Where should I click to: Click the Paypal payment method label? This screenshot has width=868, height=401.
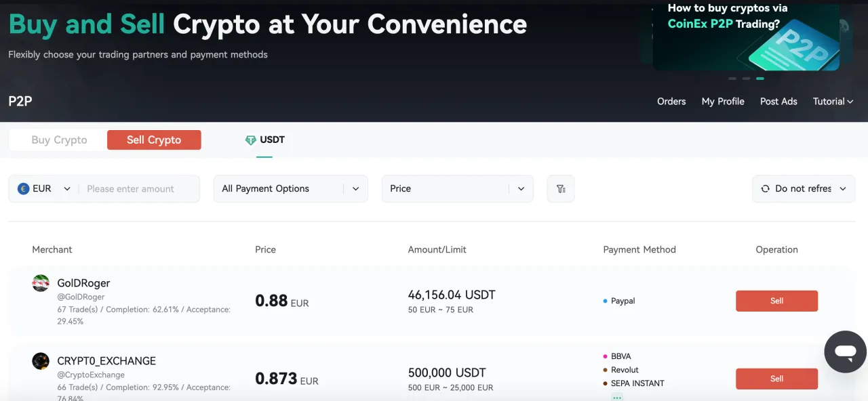tap(623, 301)
